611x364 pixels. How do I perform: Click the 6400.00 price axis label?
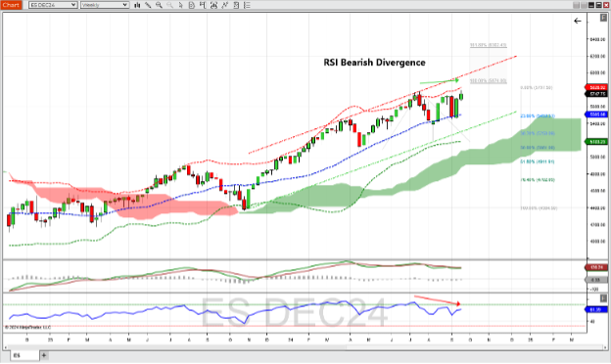(x=597, y=39)
